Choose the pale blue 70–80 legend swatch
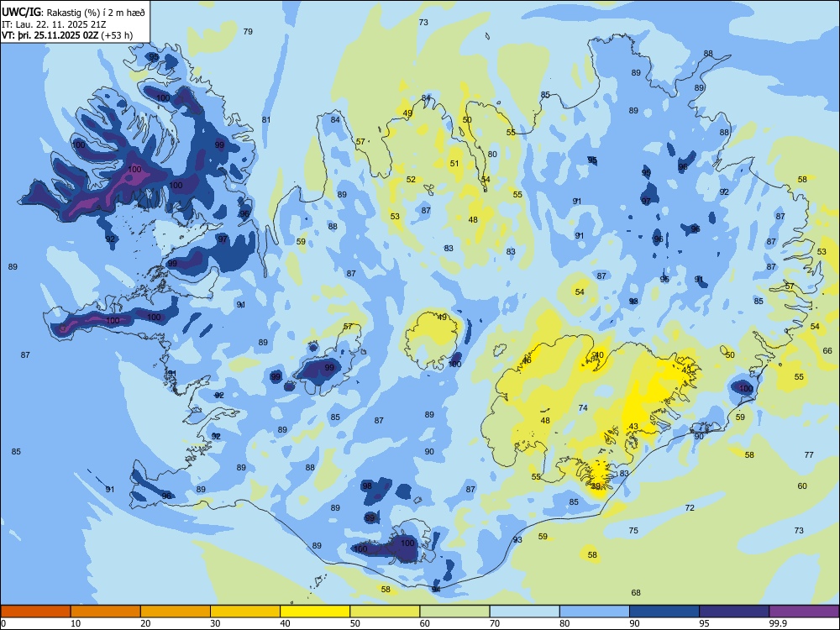840x630 pixels. [x=524, y=612]
